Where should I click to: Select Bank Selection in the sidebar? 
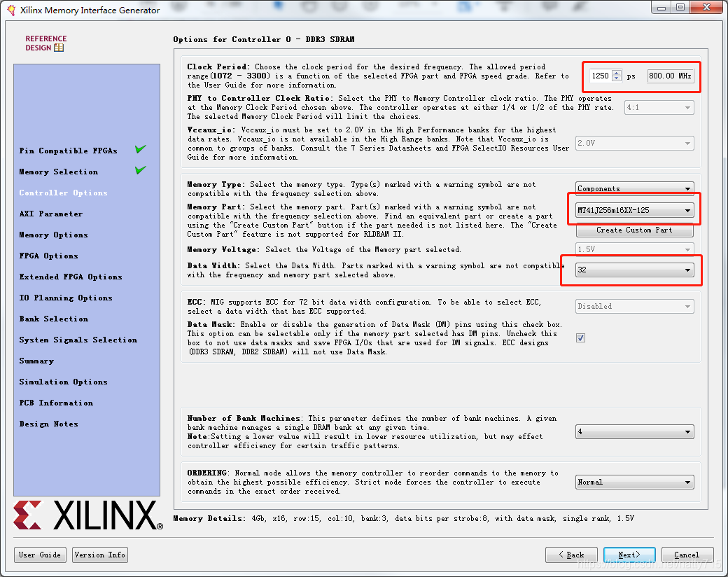coord(54,319)
